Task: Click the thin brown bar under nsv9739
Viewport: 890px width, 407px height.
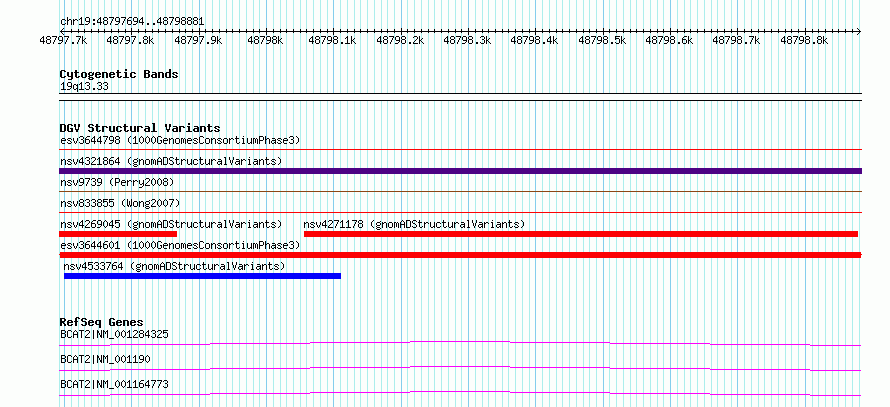Action: point(460,192)
